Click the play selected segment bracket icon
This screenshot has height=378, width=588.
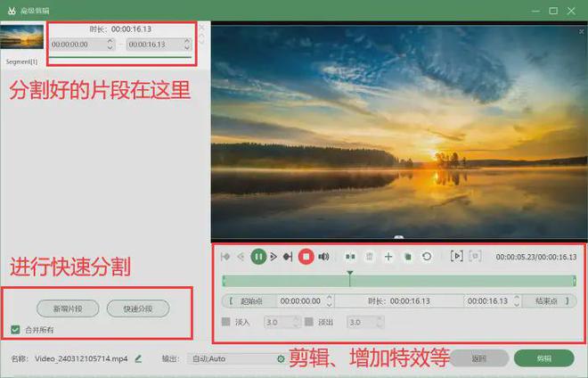click(457, 257)
